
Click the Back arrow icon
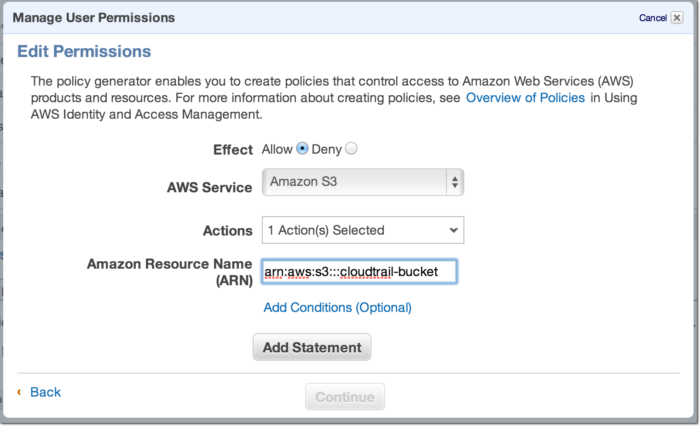click(19, 392)
